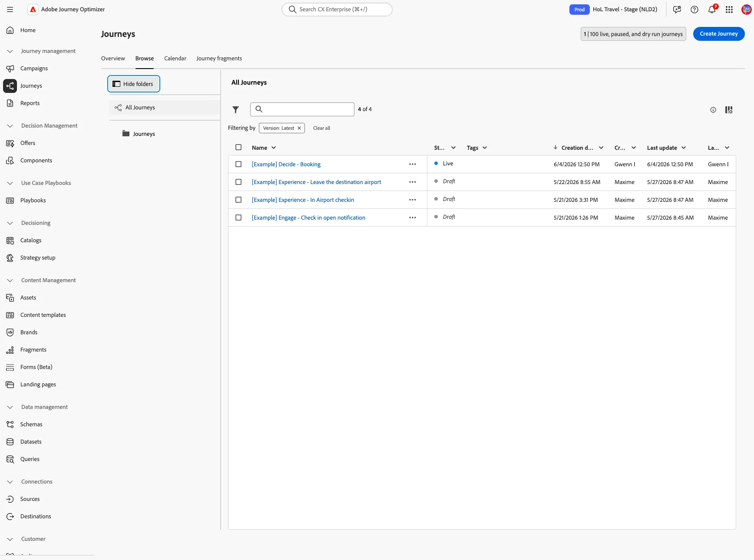The image size is (754, 560).
Task: Open the app switcher grid icon
Action: click(x=729, y=10)
